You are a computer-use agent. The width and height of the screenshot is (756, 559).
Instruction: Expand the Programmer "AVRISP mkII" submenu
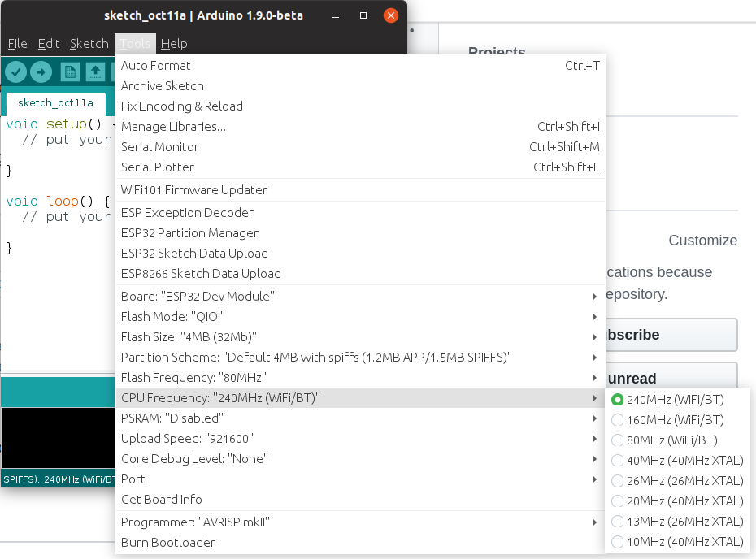point(360,522)
